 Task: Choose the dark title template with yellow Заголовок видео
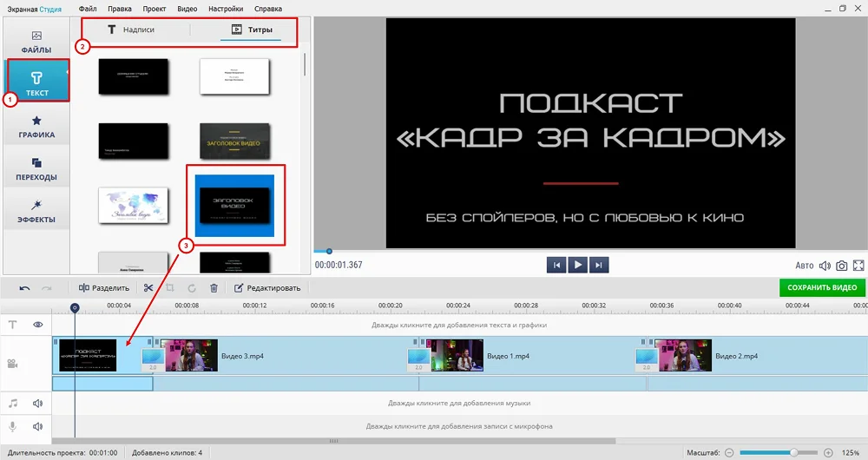233,141
